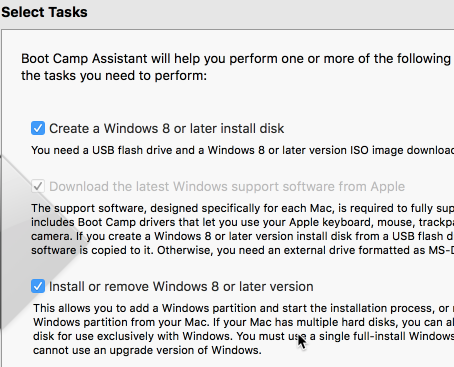Click the "camera. If you create a Windows 8" line
The height and width of the screenshot is (367, 454).
tap(243, 236)
